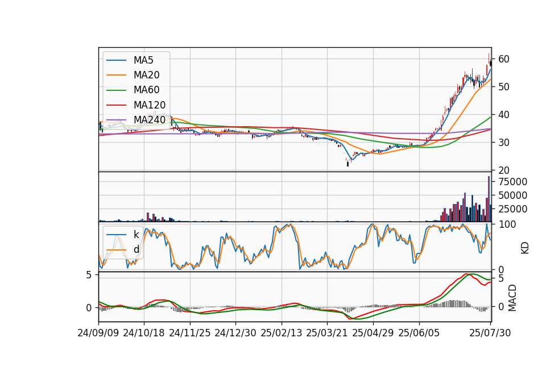This screenshot has width=546, height=392.
Task: Click the price axis value 20
Action: pos(503,170)
